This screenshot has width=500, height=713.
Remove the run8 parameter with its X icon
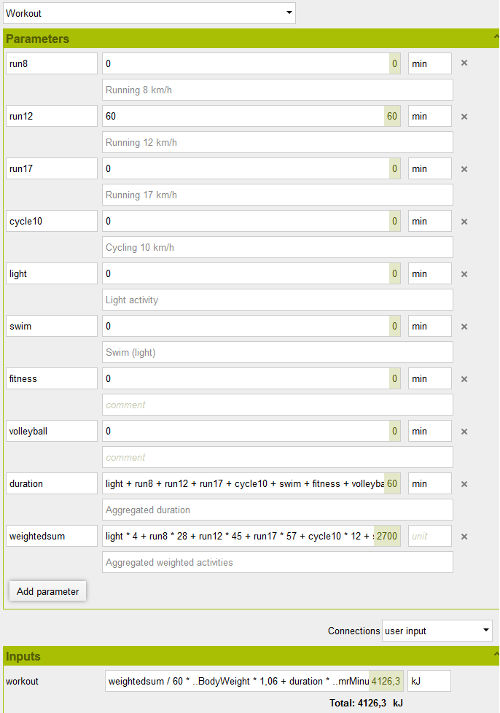coord(464,63)
